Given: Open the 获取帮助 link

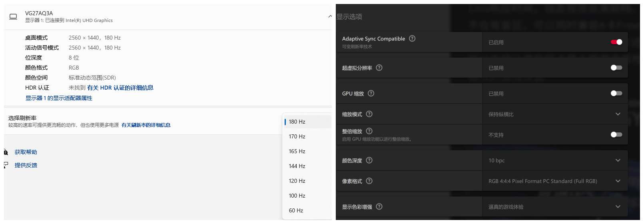Looking at the screenshot, I should (26, 152).
